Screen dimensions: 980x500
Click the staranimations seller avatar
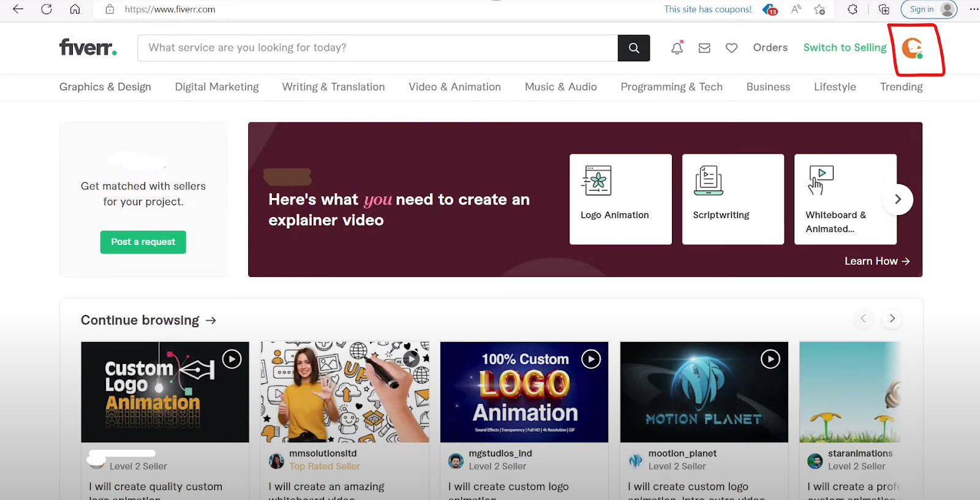pyautogui.click(x=815, y=461)
